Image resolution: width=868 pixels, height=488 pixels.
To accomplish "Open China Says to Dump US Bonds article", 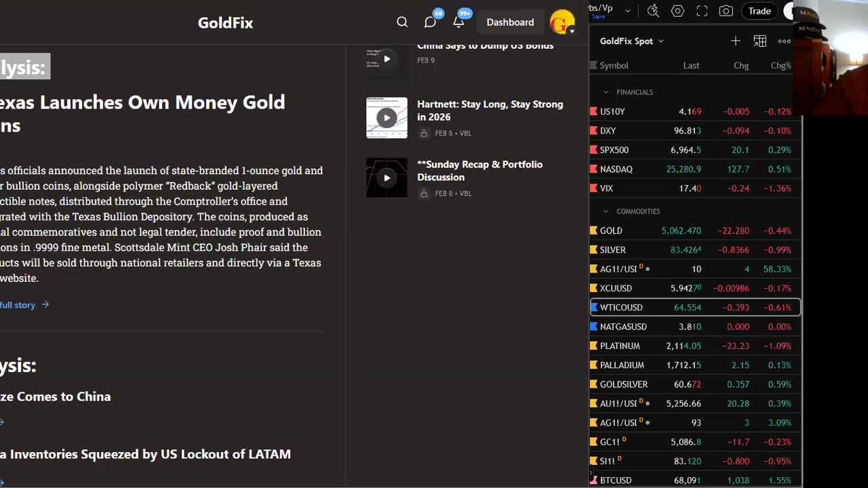I will pyautogui.click(x=486, y=46).
